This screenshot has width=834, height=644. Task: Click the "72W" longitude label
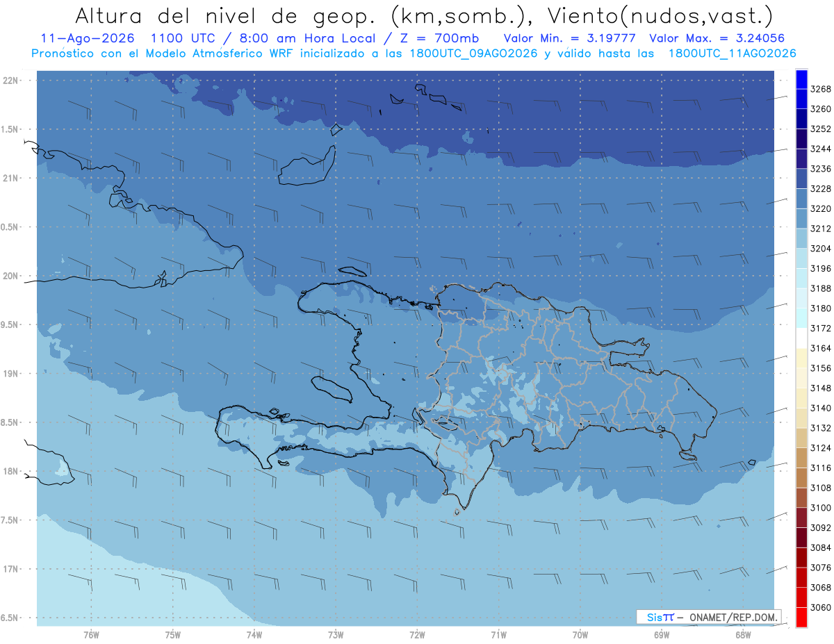417,634
